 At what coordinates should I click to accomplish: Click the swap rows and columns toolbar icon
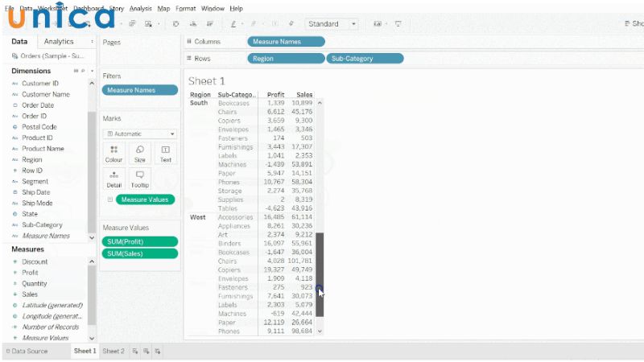point(175,24)
